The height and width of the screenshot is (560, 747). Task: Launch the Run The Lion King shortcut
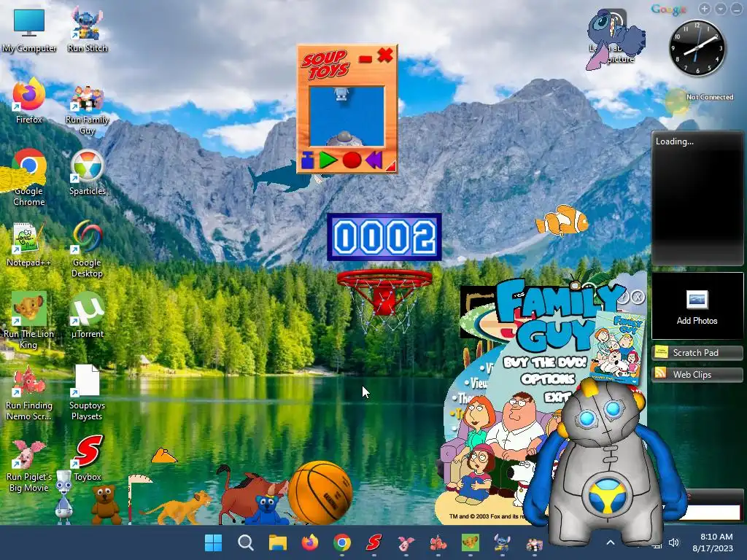pyautogui.click(x=28, y=320)
